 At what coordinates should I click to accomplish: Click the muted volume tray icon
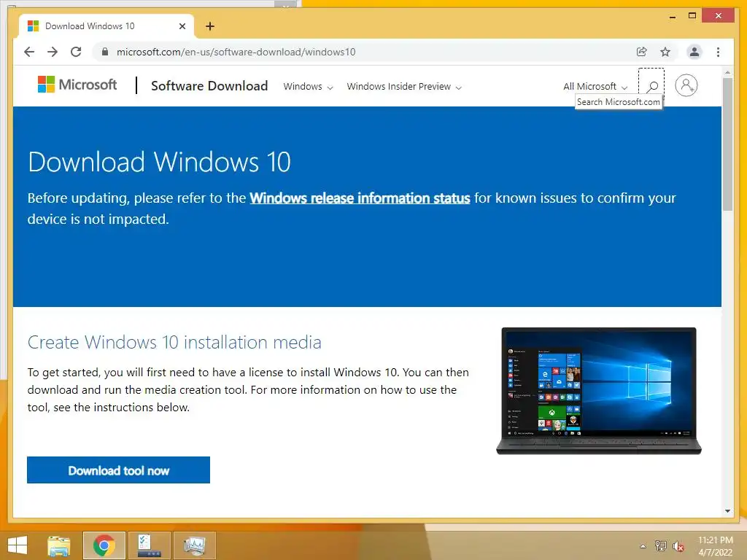tap(678, 546)
